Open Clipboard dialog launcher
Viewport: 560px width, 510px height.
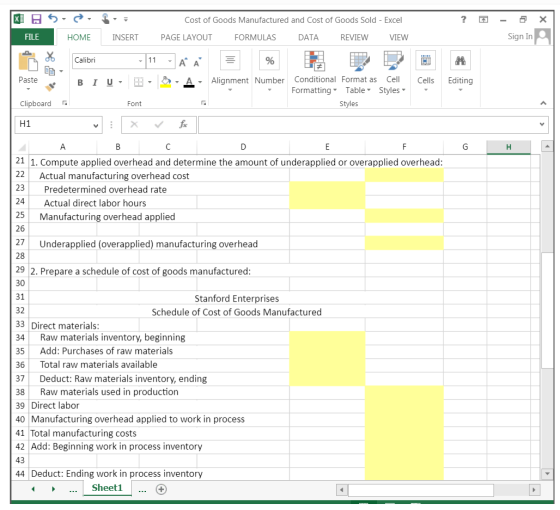(x=65, y=103)
